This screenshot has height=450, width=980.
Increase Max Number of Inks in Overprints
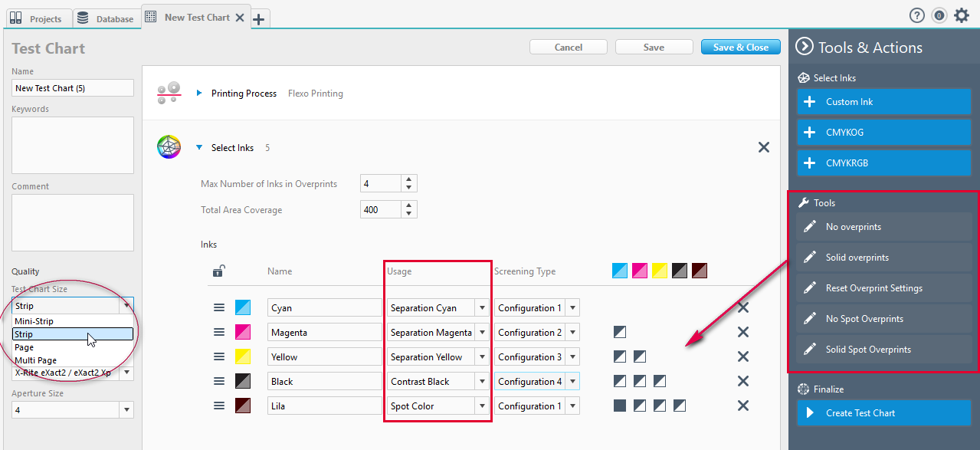click(409, 179)
